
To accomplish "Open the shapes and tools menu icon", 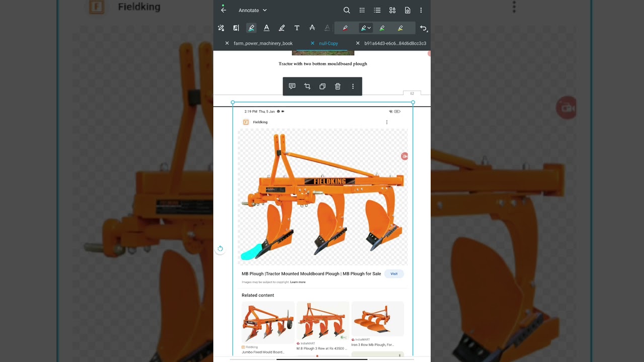I will 392,10.
